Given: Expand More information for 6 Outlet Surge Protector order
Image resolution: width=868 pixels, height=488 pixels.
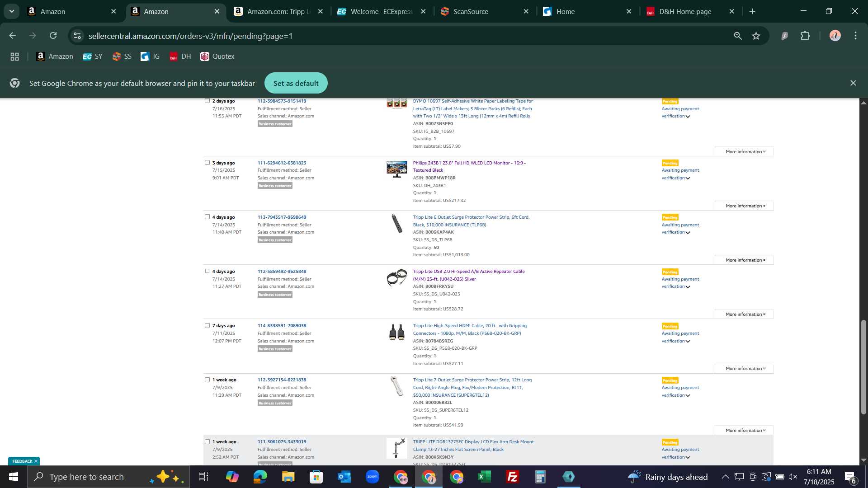Looking at the screenshot, I should 744,260.
